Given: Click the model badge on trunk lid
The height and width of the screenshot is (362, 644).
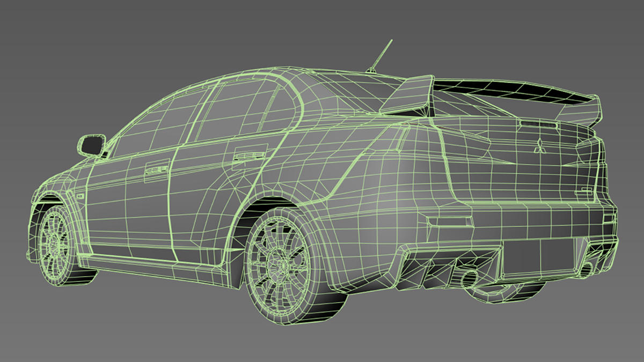Looking at the screenshot, I should pyautogui.click(x=584, y=192).
